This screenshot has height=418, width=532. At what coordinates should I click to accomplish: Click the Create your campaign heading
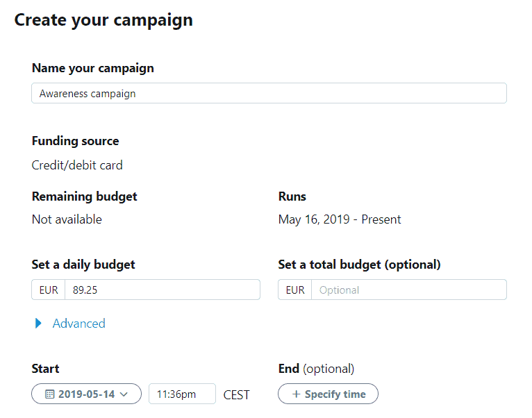(x=103, y=20)
